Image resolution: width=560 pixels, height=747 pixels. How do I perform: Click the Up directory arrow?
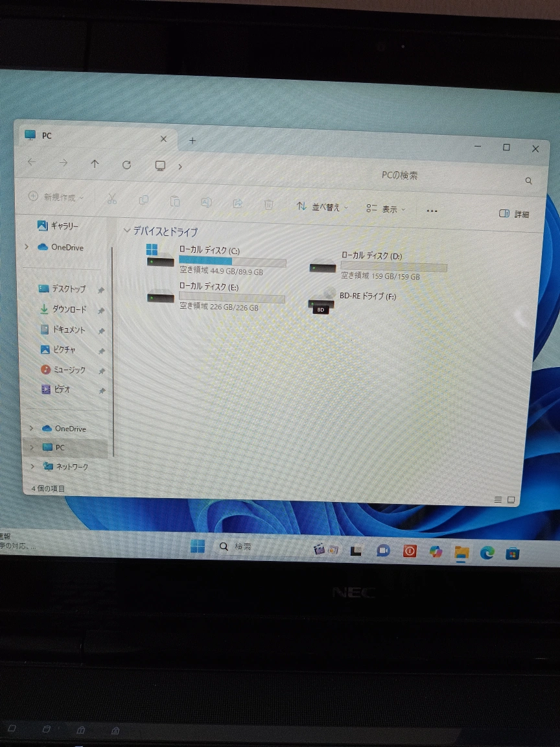click(x=95, y=164)
